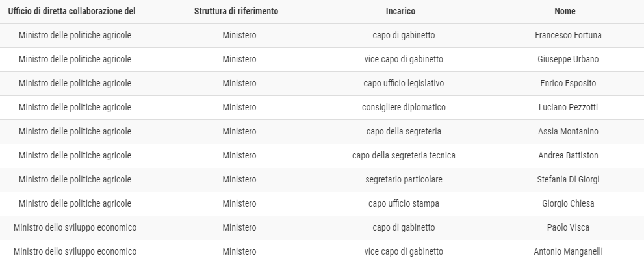
Task: Select the name Stefania Di Giorgi
Action: pos(568,179)
